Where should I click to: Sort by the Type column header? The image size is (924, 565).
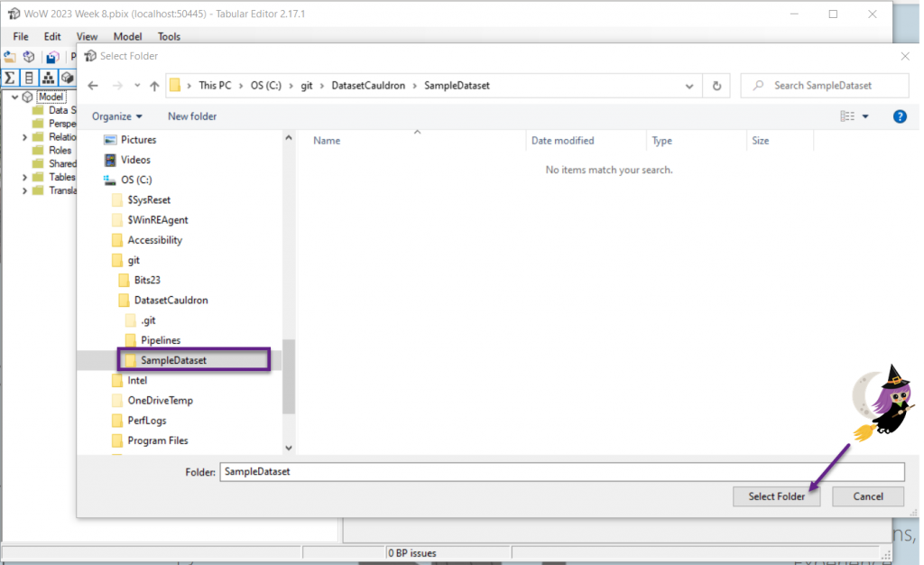tap(661, 140)
